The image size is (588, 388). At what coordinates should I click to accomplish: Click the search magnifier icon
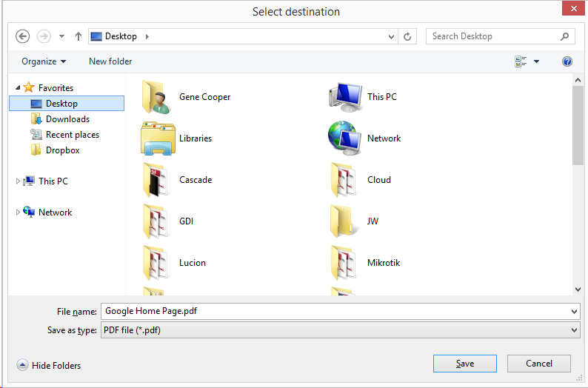[x=565, y=36]
